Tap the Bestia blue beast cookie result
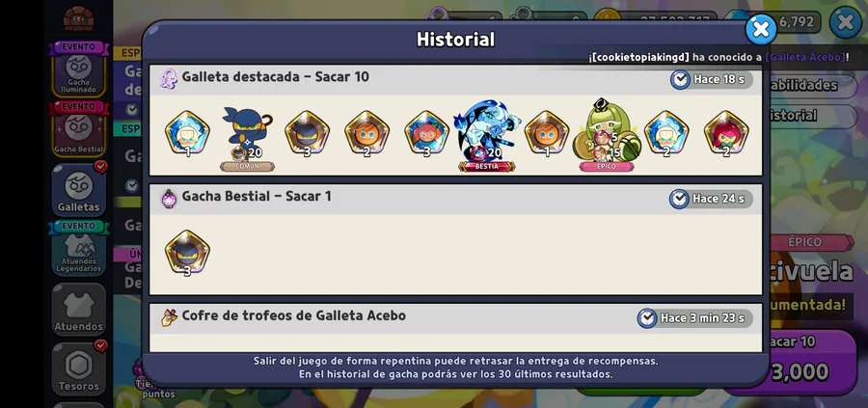 (x=487, y=136)
